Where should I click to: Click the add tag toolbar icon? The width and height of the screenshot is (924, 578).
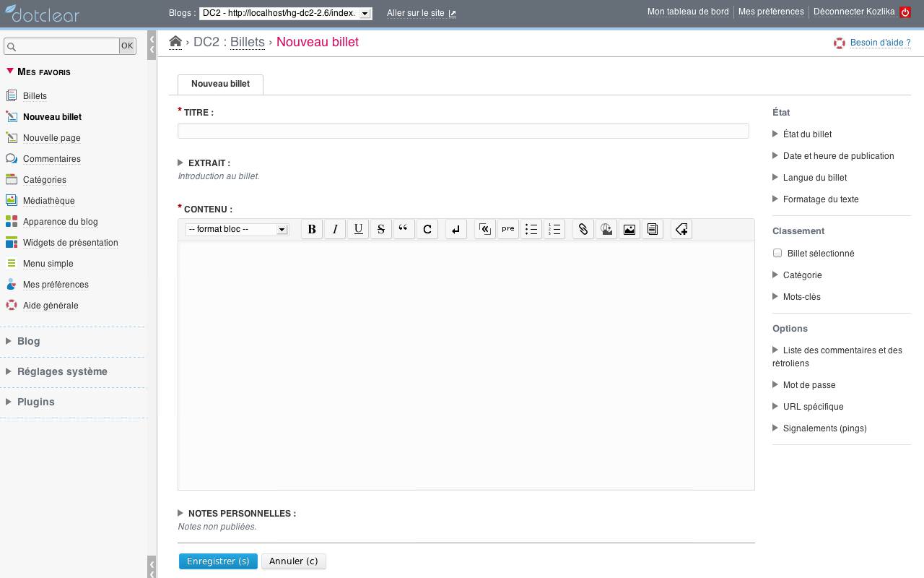point(681,229)
